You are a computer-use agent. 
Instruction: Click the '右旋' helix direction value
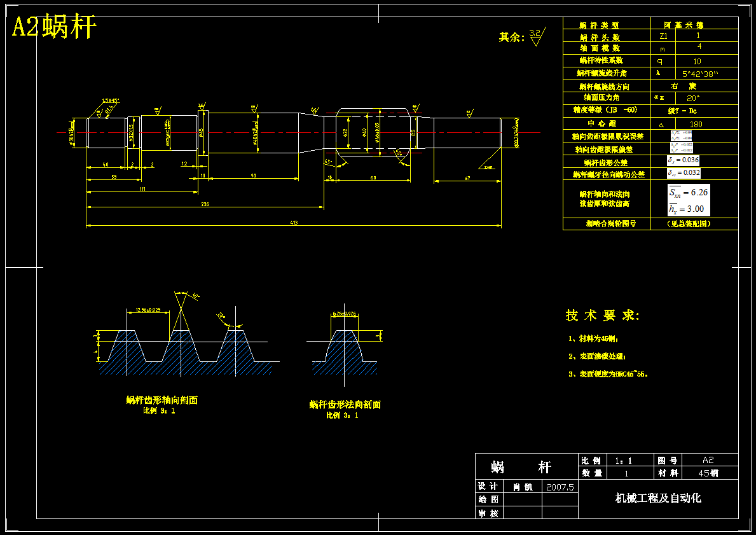[683, 87]
